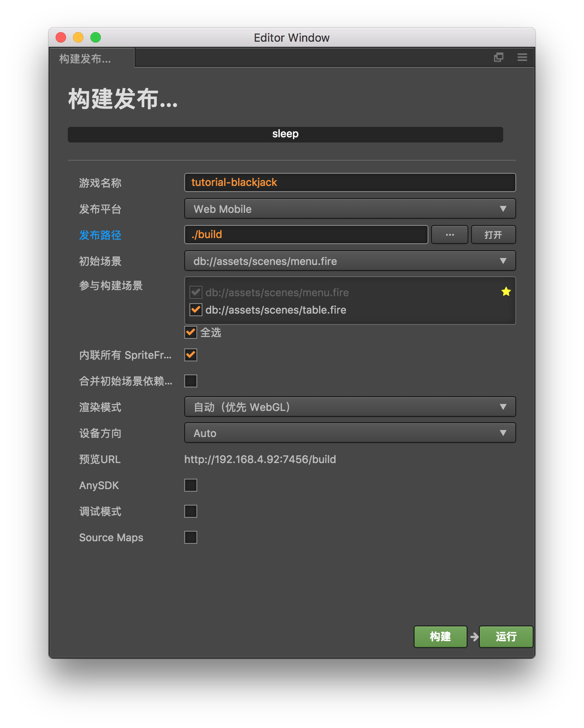Enable 合并初始场景依赖... checkbox
This screenshot has height=728, width=584.
click(191, 381)
